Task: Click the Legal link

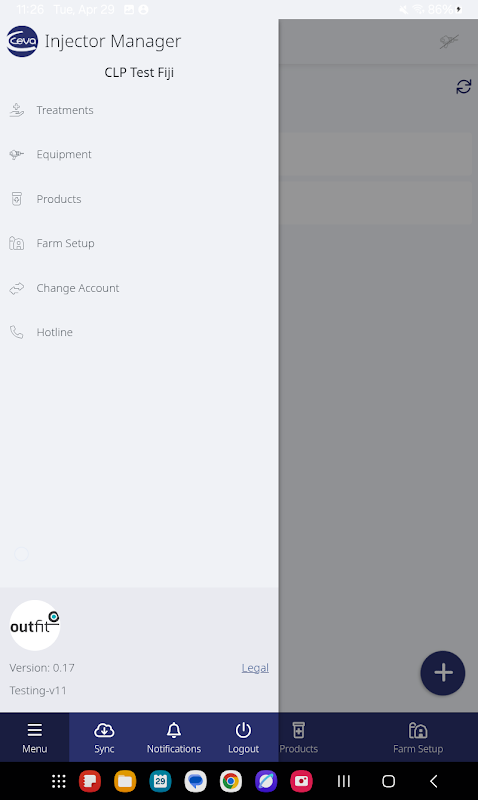Action: 255,668
